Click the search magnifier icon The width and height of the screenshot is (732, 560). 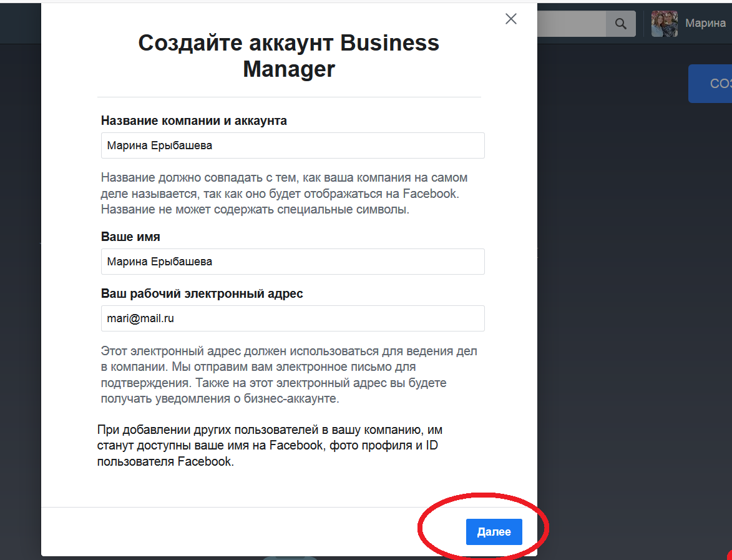620,23
